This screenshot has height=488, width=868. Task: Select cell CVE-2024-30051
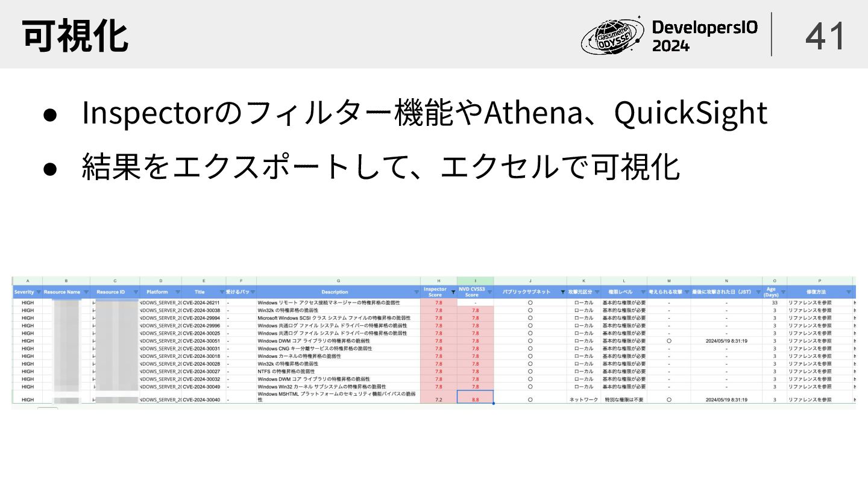pyautogui.click(x=204, y=340)
